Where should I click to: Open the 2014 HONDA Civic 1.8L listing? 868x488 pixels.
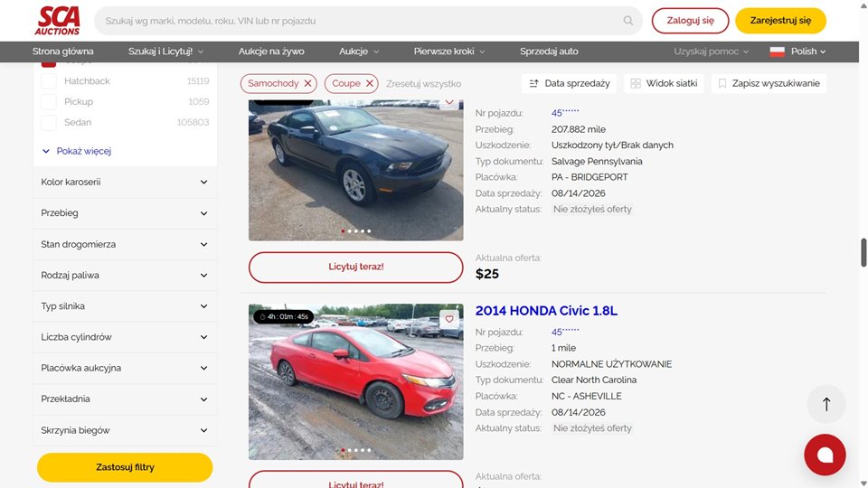(x=546, y=311)
